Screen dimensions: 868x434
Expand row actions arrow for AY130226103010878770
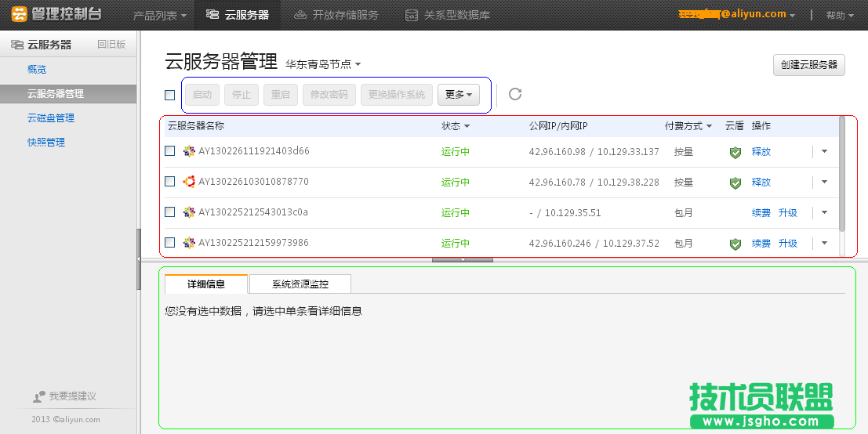(824, 182)
